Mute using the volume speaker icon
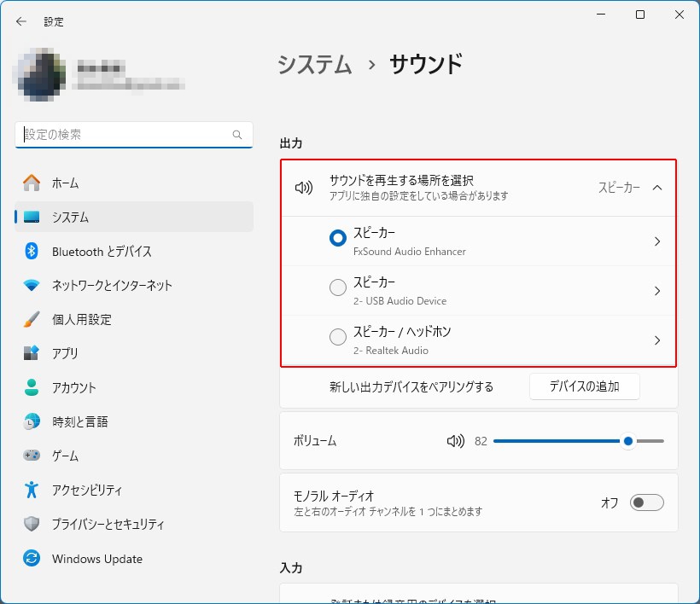This screenshot has height=604, width=700. [455, 441]
